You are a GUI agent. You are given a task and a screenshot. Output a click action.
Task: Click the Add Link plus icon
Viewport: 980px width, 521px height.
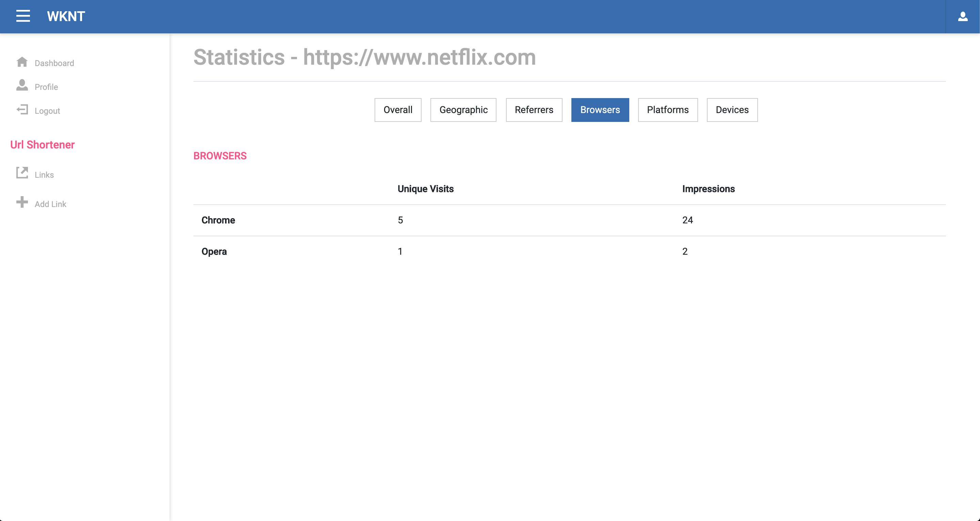point(22,202)
